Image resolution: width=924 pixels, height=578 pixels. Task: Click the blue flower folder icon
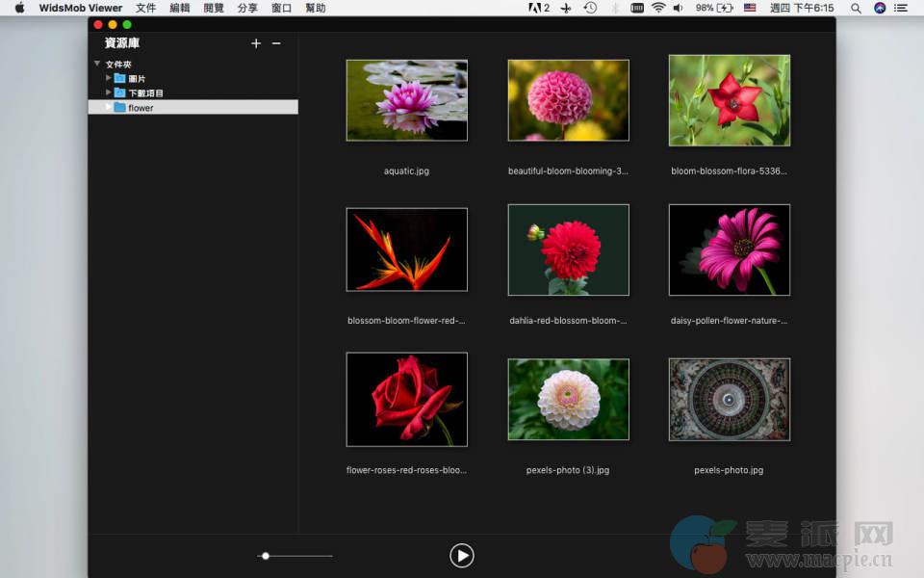(119, 108)
